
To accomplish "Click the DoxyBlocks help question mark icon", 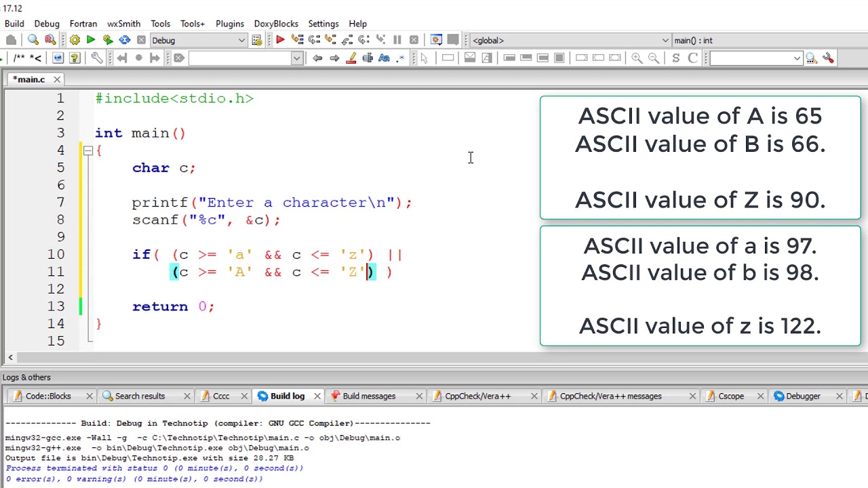I will [x=75, y=58].
